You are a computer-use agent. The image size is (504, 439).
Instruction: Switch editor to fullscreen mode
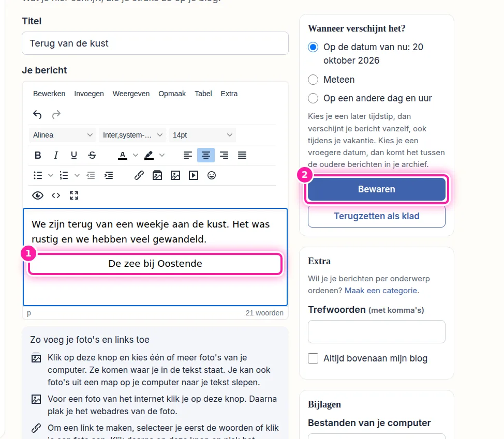tap(74, 195)
